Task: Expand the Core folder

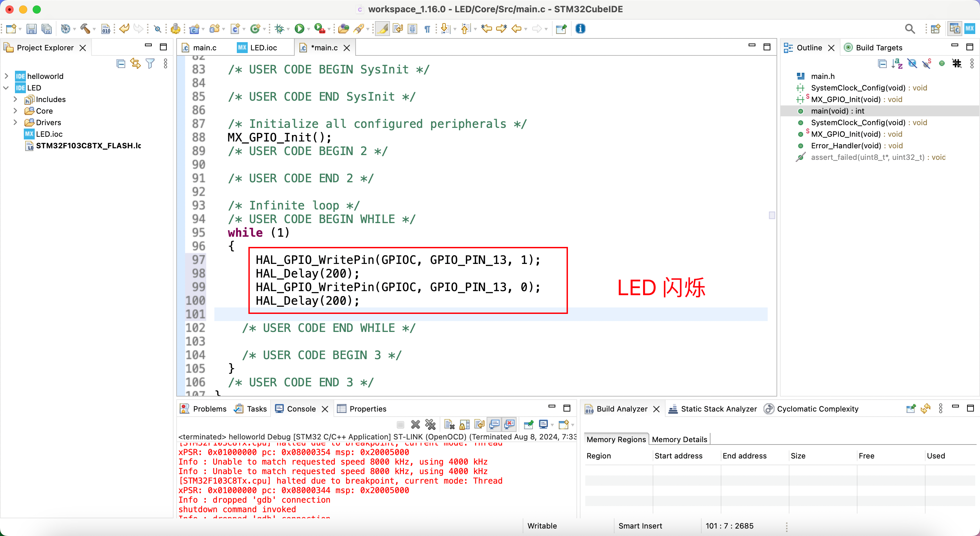Action: pos(15,111)
